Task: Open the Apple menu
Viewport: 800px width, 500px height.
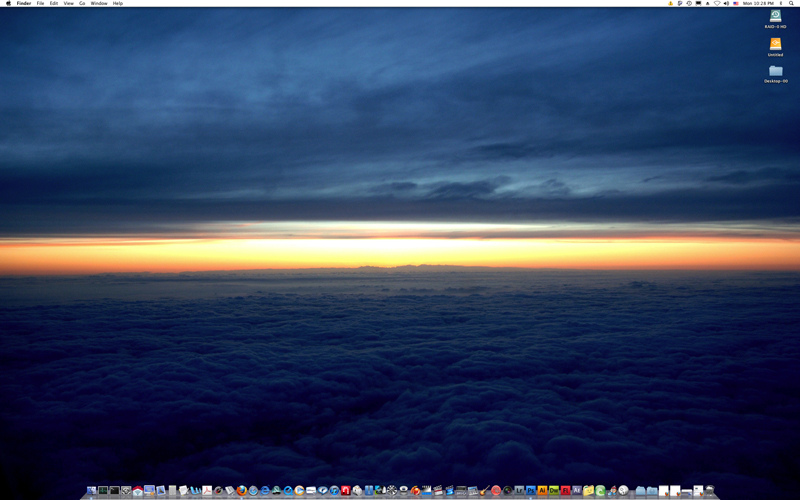Action: 8,3
